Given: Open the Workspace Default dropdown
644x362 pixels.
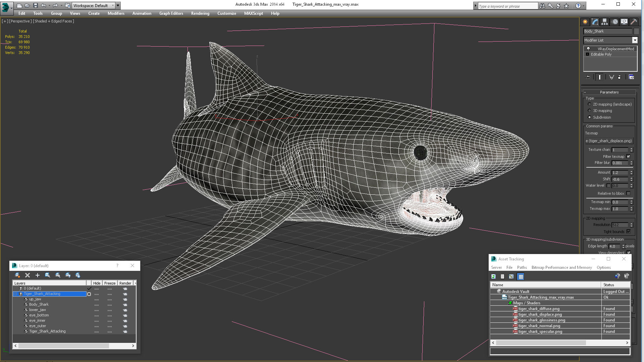Looking at the screenshot, I should point(113,5).
